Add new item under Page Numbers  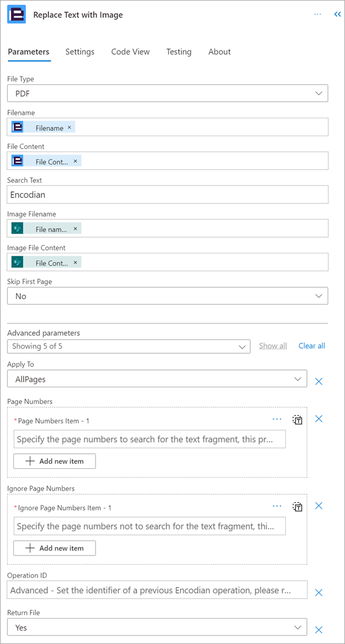point(55,461)
